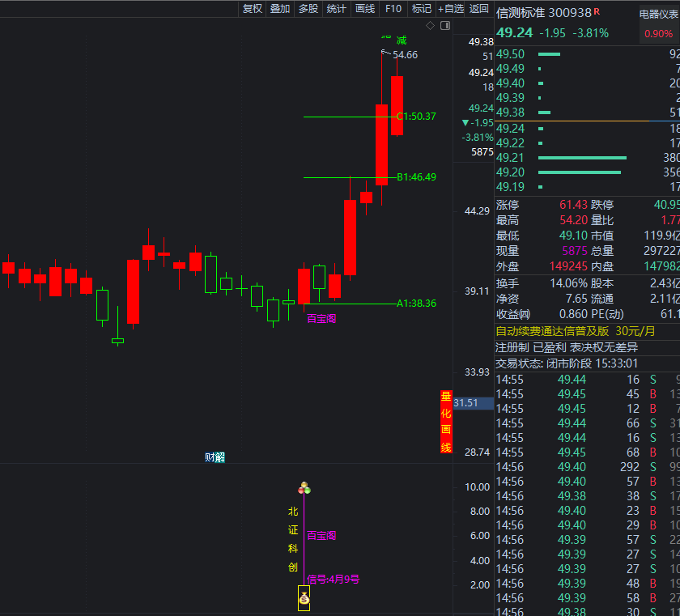Click the 返回 back button

(x=479, y=9)
